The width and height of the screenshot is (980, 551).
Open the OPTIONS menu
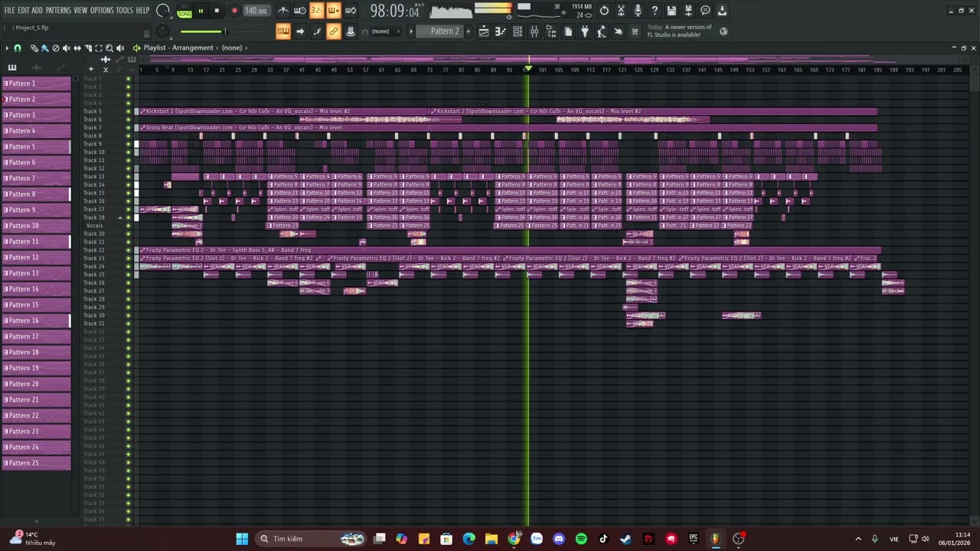click(102, 10)
